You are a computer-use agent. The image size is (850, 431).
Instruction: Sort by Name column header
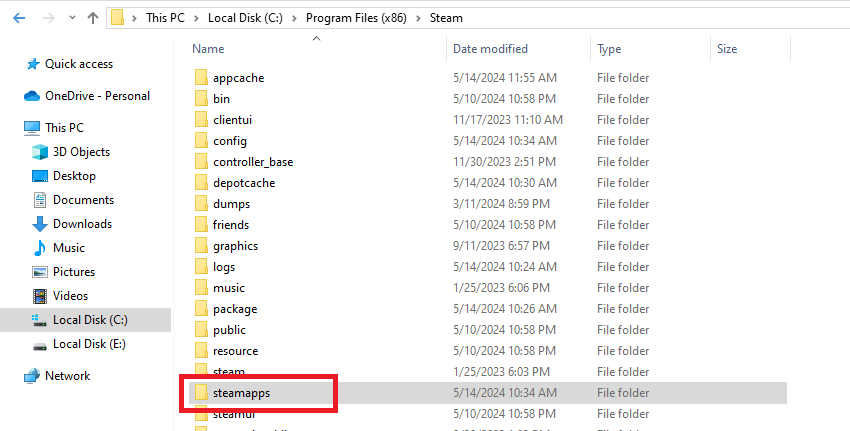208,49
